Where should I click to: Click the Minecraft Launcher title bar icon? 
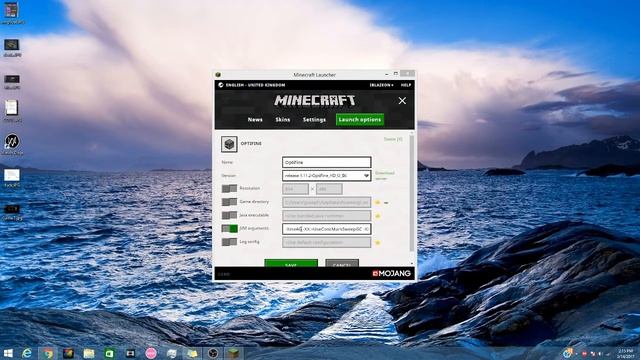click(218, 75)
